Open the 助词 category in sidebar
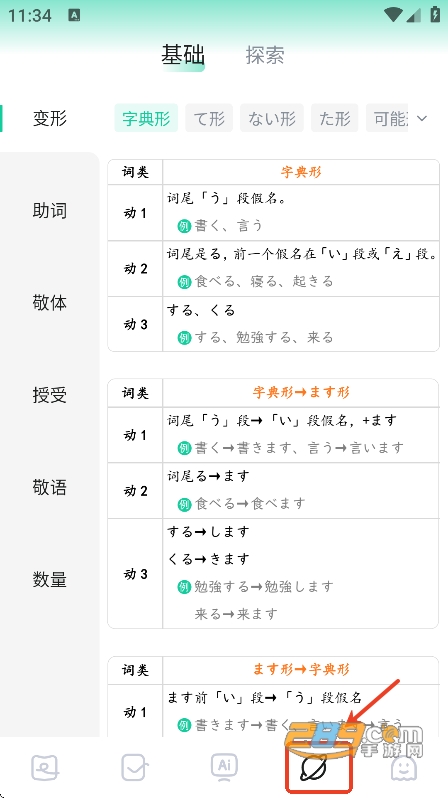Image resolution: width=448 pixels, height=798 pixels. 50,211
